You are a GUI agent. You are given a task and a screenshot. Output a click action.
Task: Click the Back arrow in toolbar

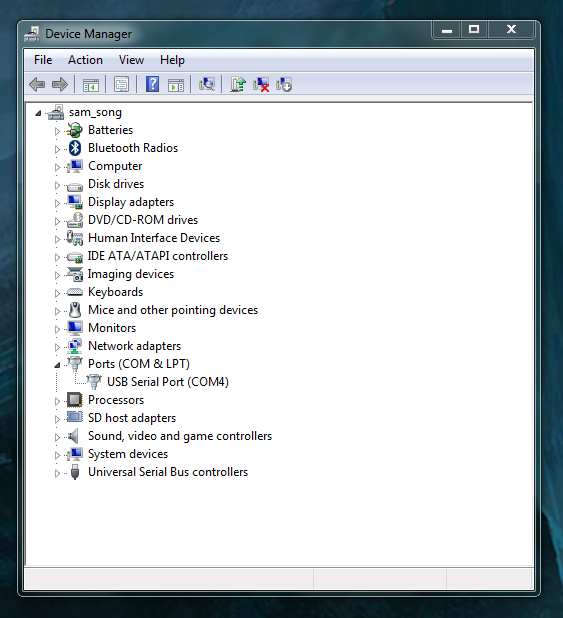[37, 84]
